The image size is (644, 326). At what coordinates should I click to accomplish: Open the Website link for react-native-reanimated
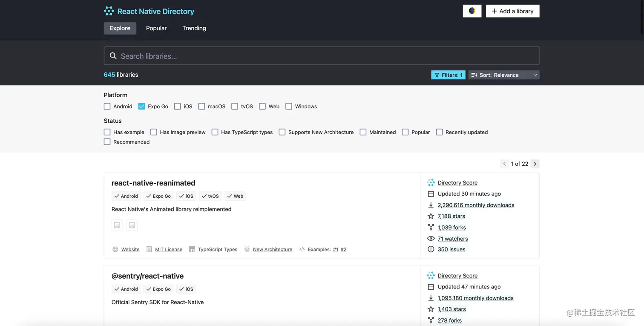point(130,249)
